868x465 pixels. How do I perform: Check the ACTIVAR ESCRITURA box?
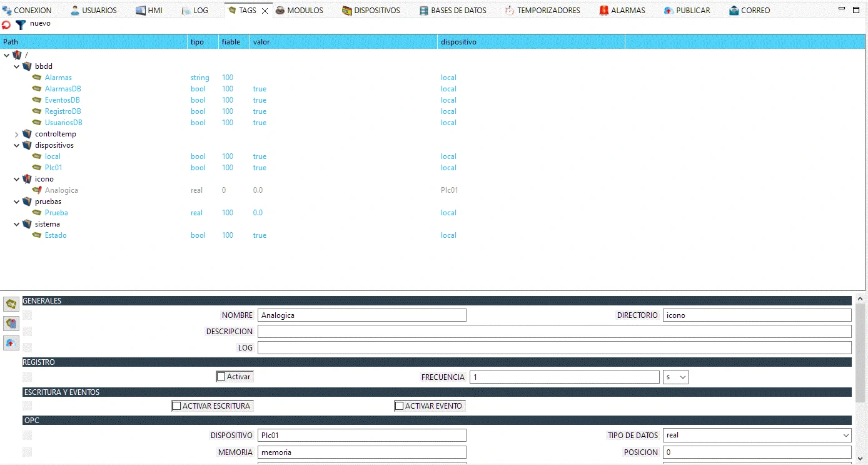pyautogui.click(x=176, y=406)
